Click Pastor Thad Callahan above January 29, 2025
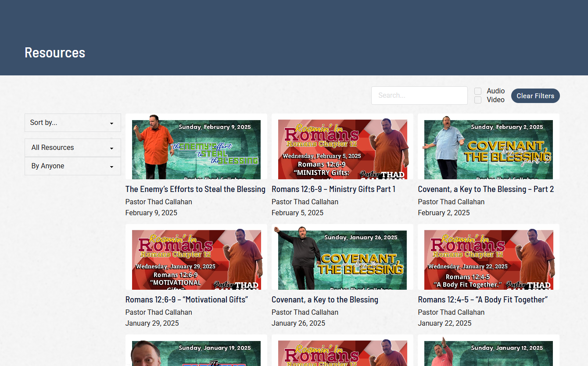This screenshot has height=366, width=588. [159, 313]
